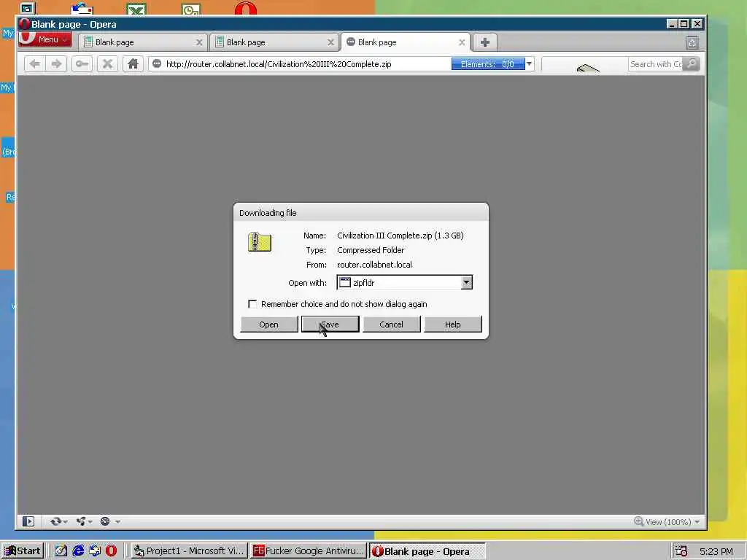Click the Forward navigation arrow

pyautogui.click(x=56, y=64)
